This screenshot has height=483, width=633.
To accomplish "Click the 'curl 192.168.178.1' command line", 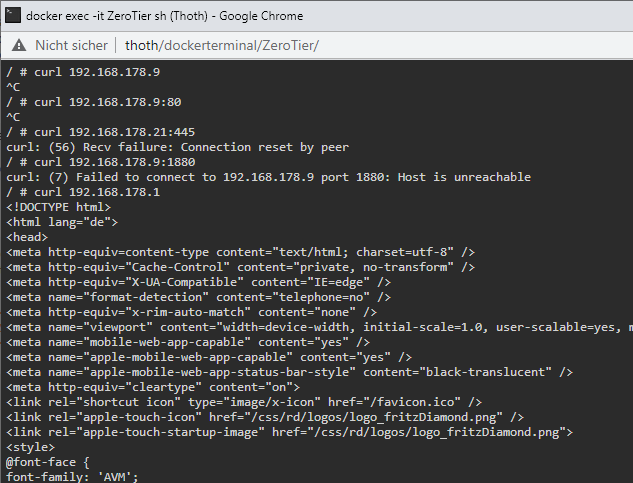I will click(x=83, y=192).
